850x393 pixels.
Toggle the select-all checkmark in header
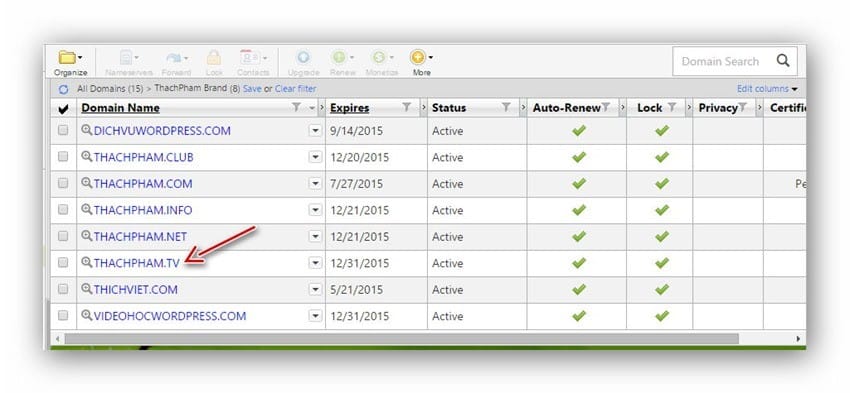point(63,109)
